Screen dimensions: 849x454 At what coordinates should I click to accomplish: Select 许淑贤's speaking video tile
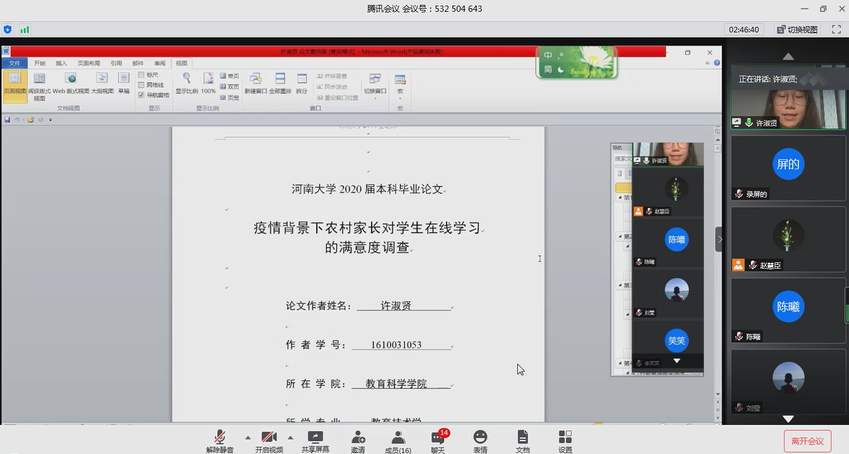[788, 97]
